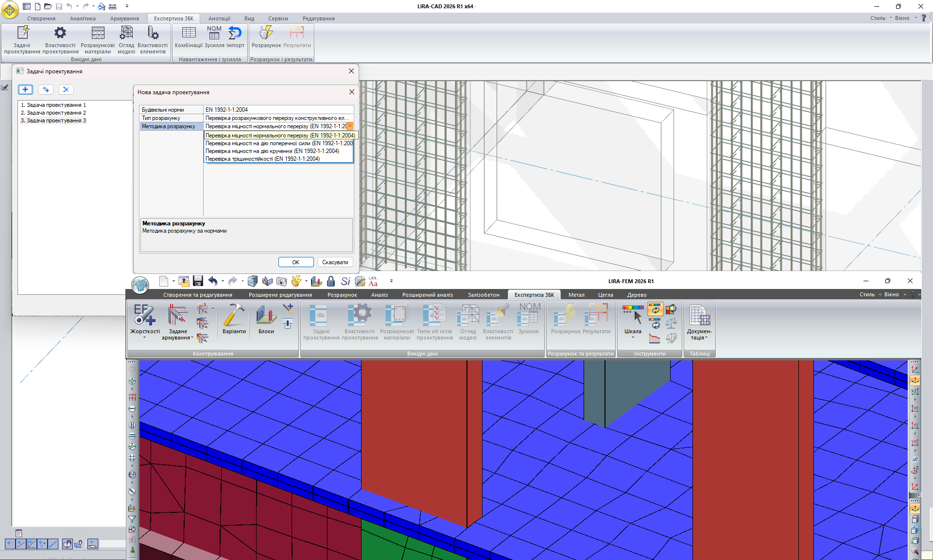Confirm new task with OK button
The image size is (933, 560).
[295, 262]
